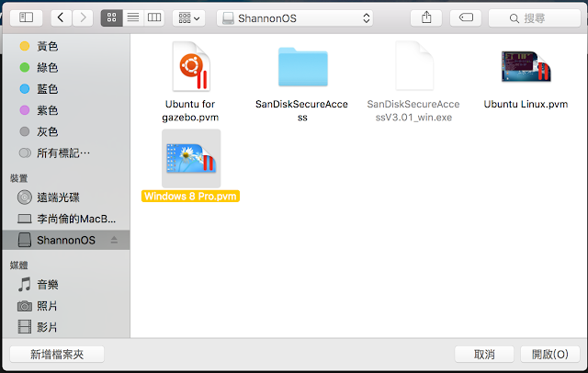The width and height of the screenshot is (588, 373).
Task: Click 開啟(O) open button
Action: 550,355
